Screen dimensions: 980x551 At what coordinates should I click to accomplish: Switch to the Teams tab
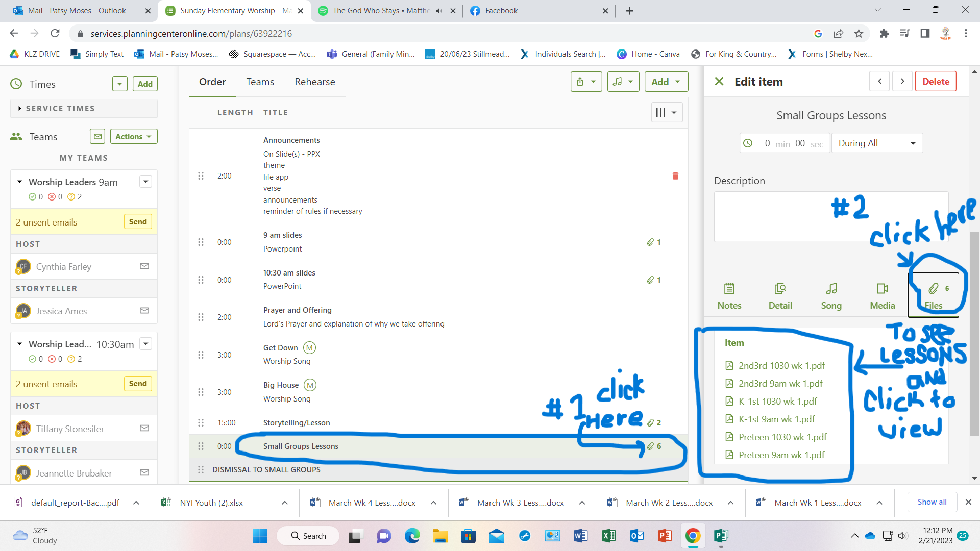click(x=260, y=82)
